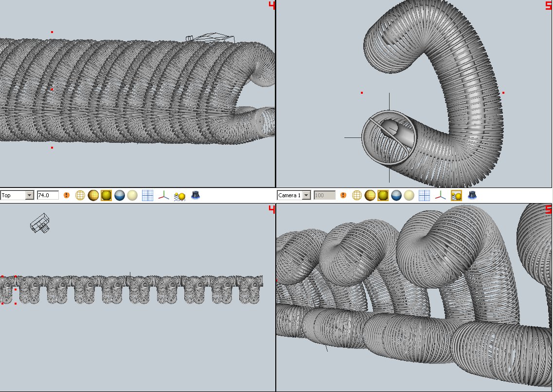Viewport: 553px width, 392px height.
Task: Click the blue hat camera icon in Top view toolbar
Action: click(196, 195)
